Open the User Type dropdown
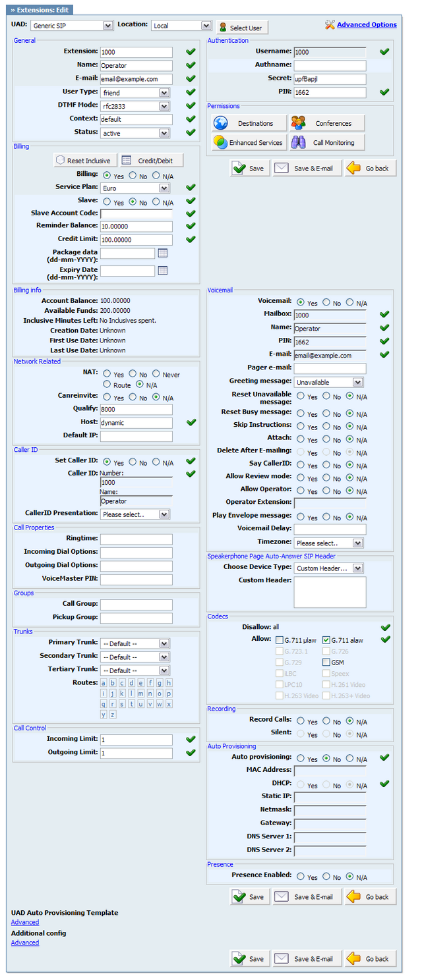The height and width of the screenshot is (980, 422). [135, 92]
